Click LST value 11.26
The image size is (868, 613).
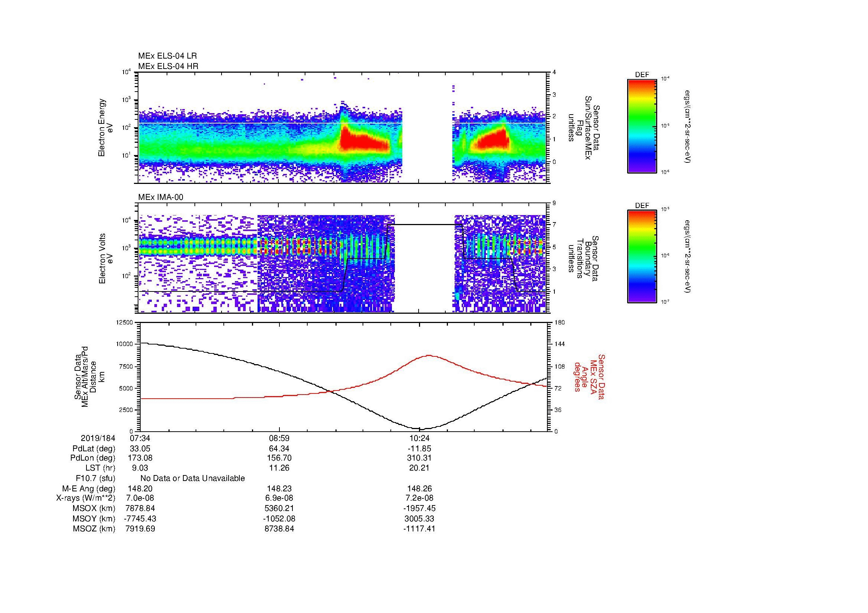pos(279,468)
